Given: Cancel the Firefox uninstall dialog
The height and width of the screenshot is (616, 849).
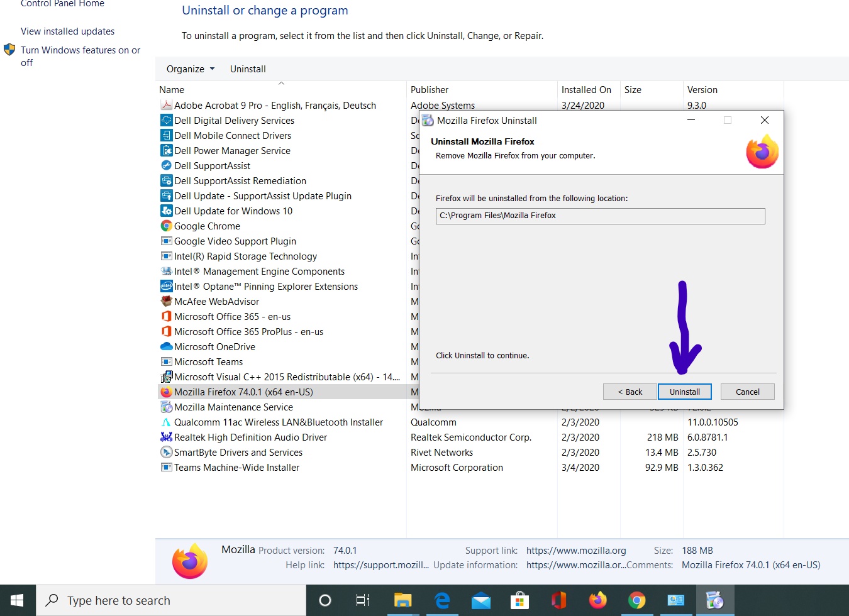Looking at the screenshot, I should click(x=748, y=392).
